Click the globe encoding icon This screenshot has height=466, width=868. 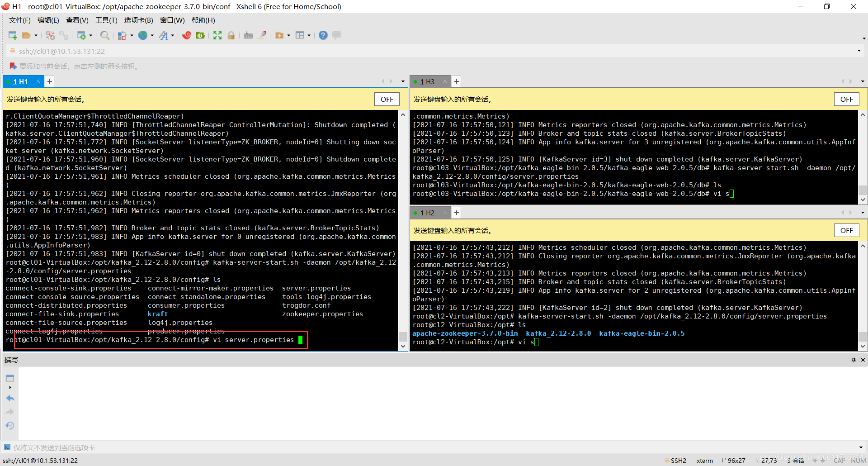click(143, 35)
